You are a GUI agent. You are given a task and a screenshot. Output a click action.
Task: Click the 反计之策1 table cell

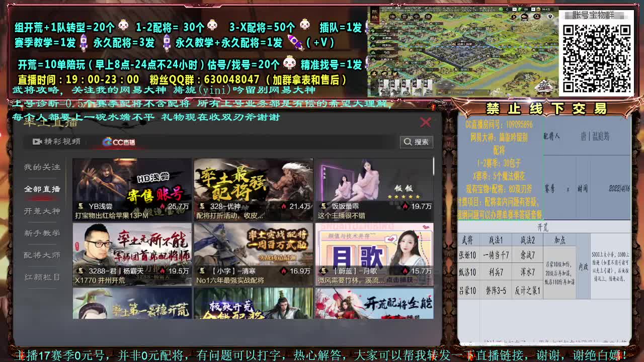point(527,291)
